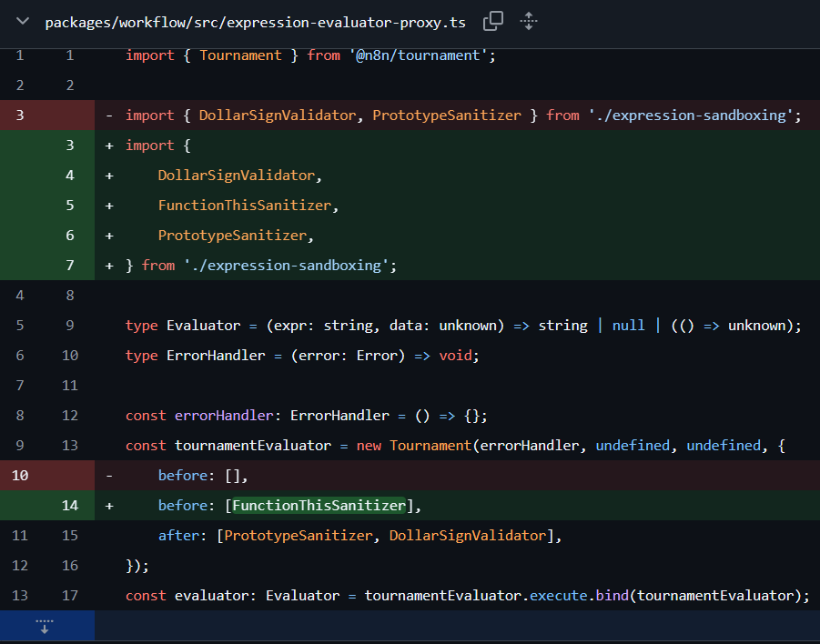The height and width of the screenshot is (644, 820).
Task: Click the highlighted FunctionThisSanitizer in before array
Action: pos(319,506)
